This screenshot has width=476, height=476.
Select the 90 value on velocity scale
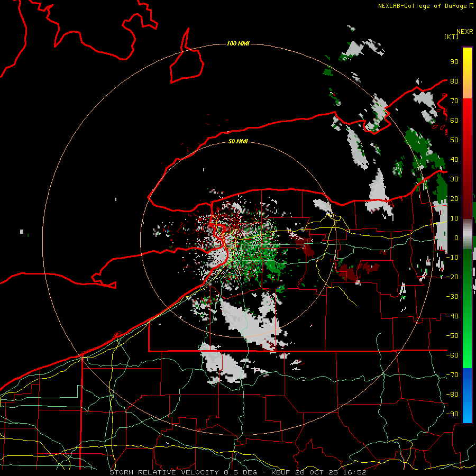point(454,62)
